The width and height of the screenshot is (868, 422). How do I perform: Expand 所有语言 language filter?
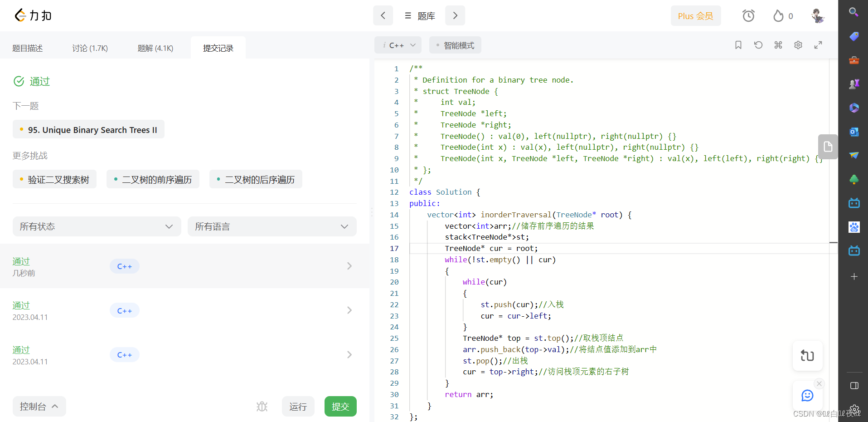[x=272, y=226]
